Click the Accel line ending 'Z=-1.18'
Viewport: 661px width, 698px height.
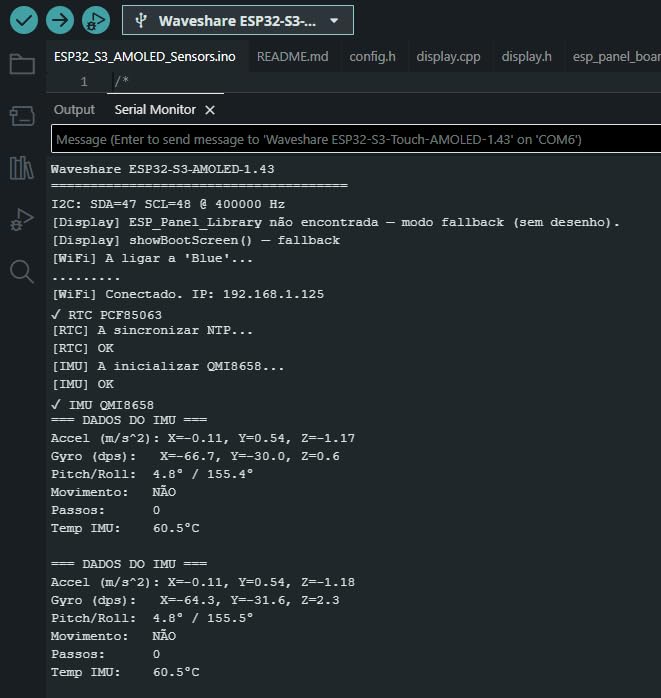pos(203,582)
